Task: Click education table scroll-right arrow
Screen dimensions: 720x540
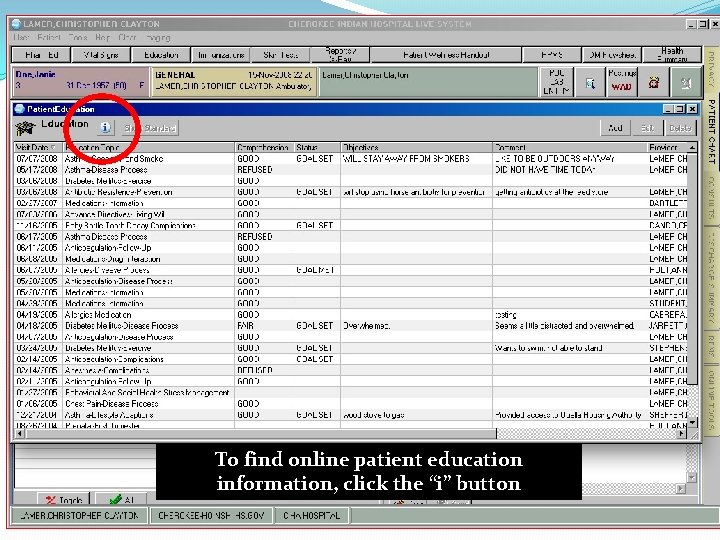Action: pos(682,433)
